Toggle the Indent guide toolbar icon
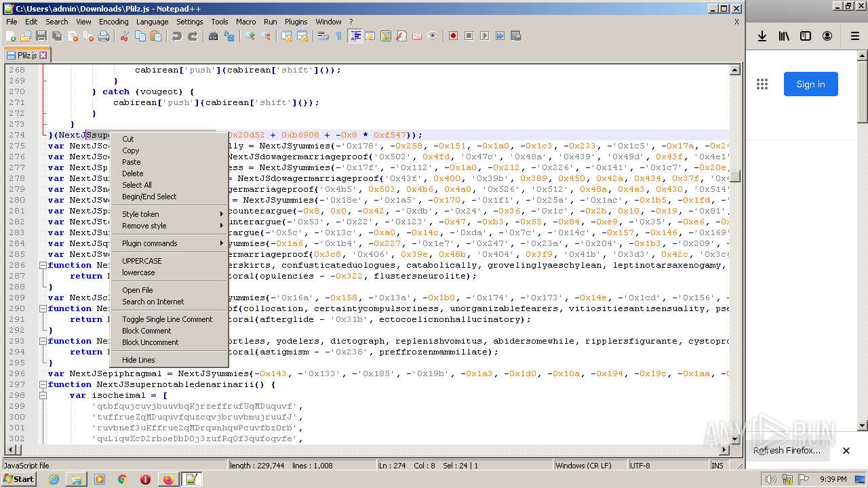The width and height of the screenshot is (868, 488). (355, 36)
